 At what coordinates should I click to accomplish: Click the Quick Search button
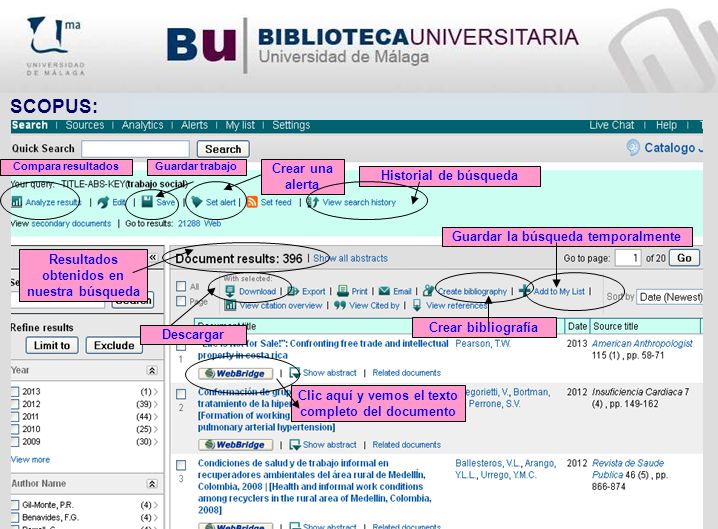223,149
